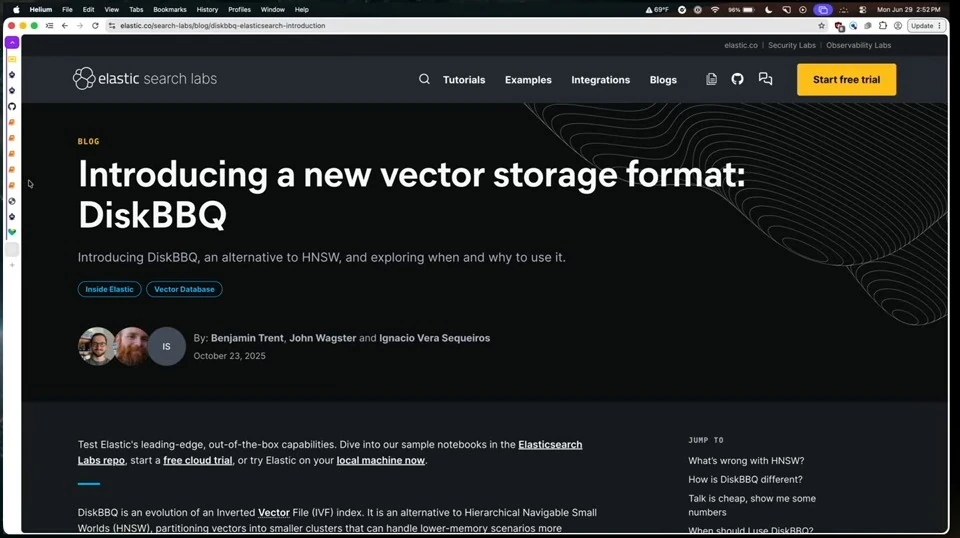Follow the Elasticsearch Labs repo link
The height and width of the screenshot is (538, 960).
[x=550, y=444]
